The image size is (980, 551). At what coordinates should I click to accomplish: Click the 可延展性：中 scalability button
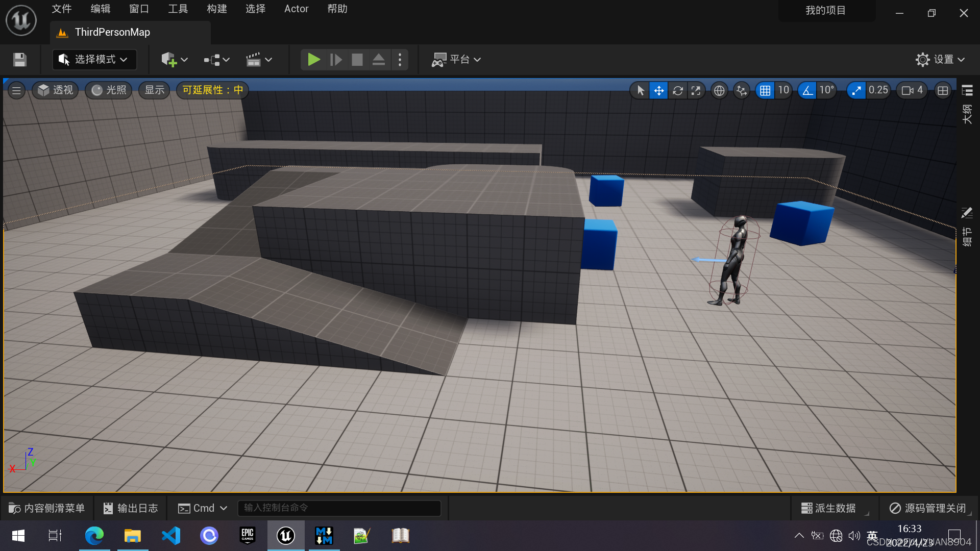(212, 90)
